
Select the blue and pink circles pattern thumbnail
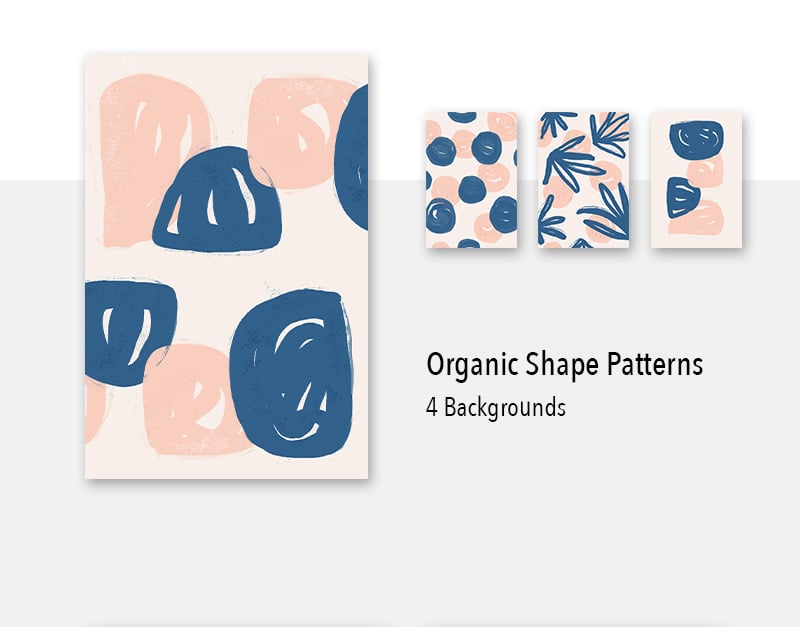coord(471,180)
